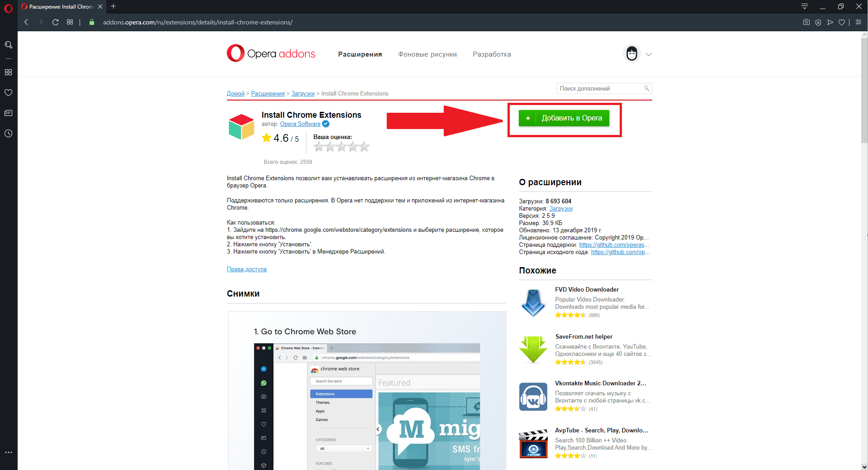Viewport: 868px width, 470px height.
Task: Go to the Разработка section
Action: point(492,54)
